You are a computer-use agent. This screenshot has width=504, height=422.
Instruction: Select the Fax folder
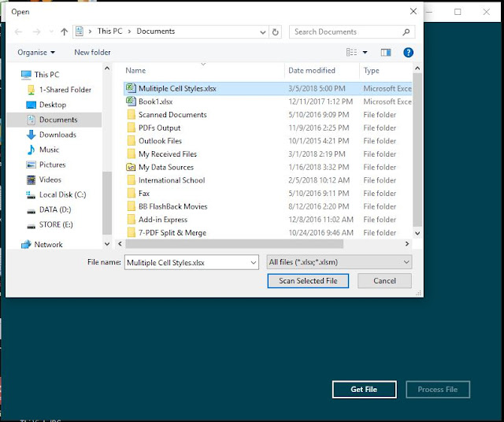[144, 194]
